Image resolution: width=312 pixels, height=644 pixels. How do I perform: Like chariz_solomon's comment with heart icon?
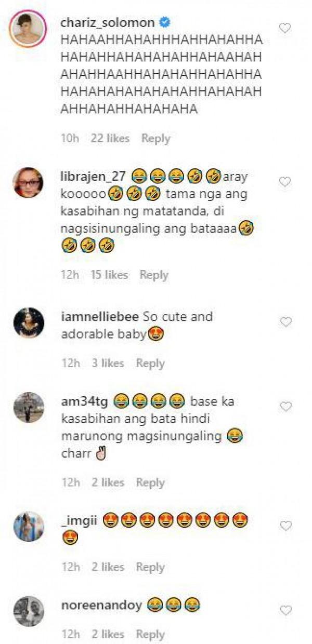click(285, 28)
